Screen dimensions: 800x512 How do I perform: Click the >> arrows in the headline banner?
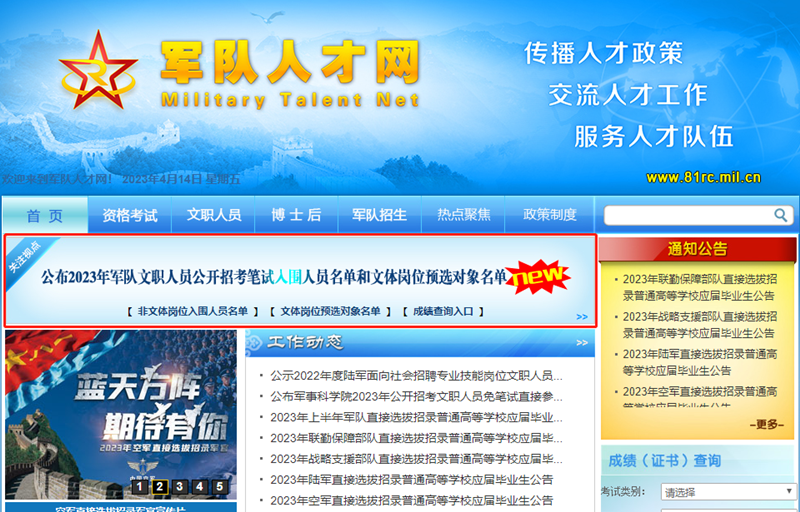(582, 317)
